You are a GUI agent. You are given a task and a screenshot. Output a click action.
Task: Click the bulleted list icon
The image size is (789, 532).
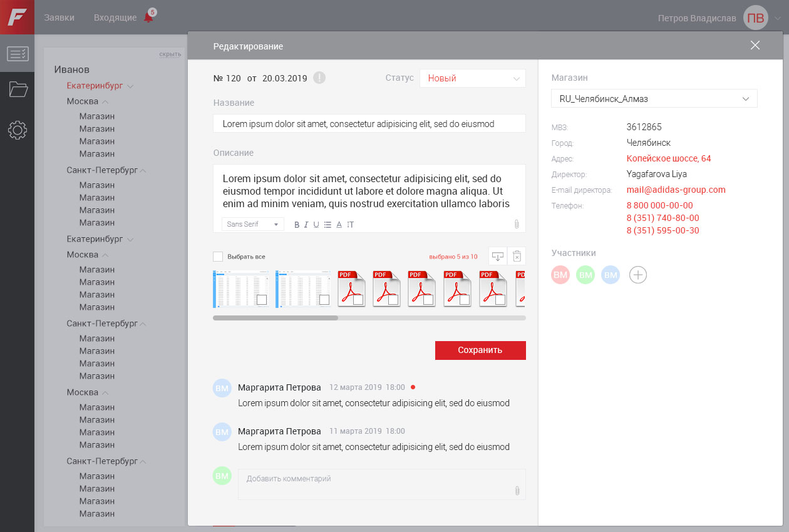[x=327, y=225]
